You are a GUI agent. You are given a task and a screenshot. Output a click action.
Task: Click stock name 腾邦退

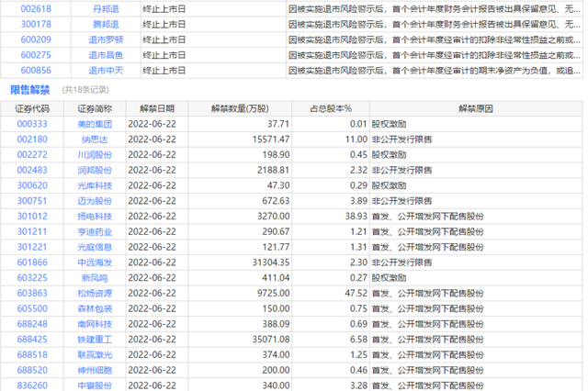tap(106, 24)
